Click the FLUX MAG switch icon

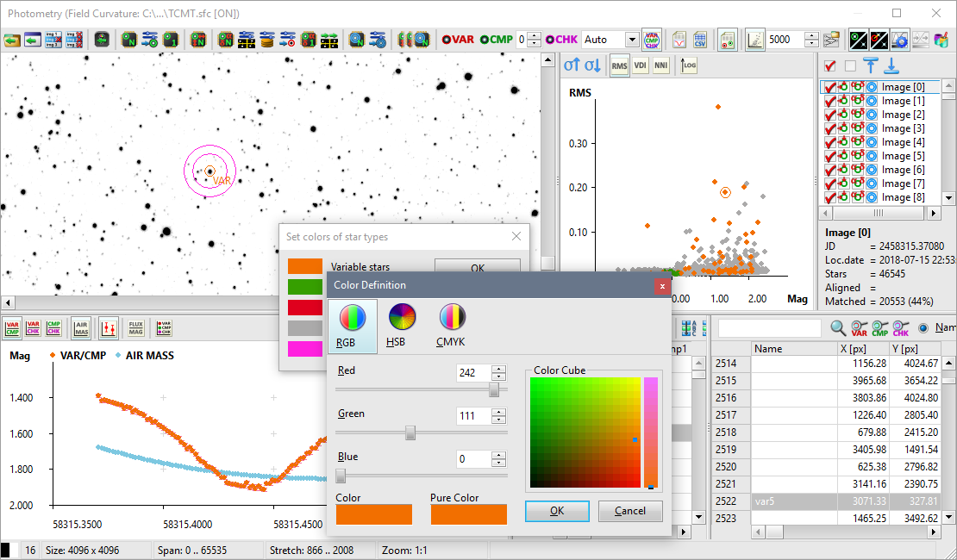coord(136,328)
